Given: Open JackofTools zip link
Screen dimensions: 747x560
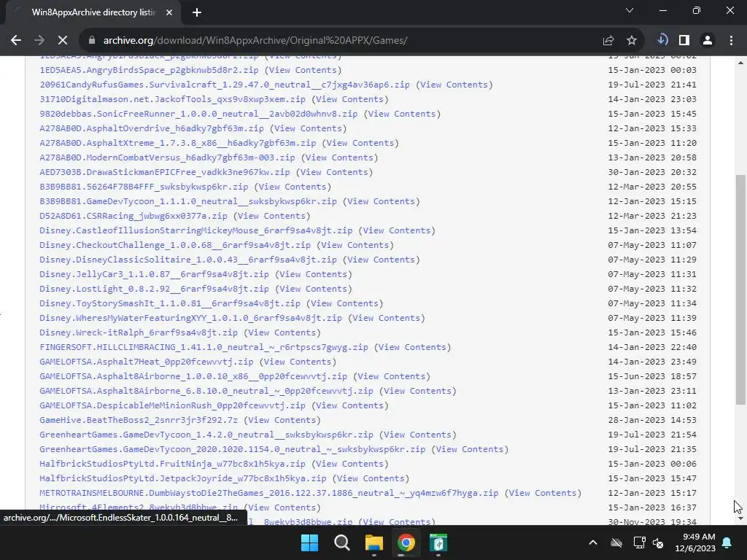Looking at the screenshot, I should (172, 99).
